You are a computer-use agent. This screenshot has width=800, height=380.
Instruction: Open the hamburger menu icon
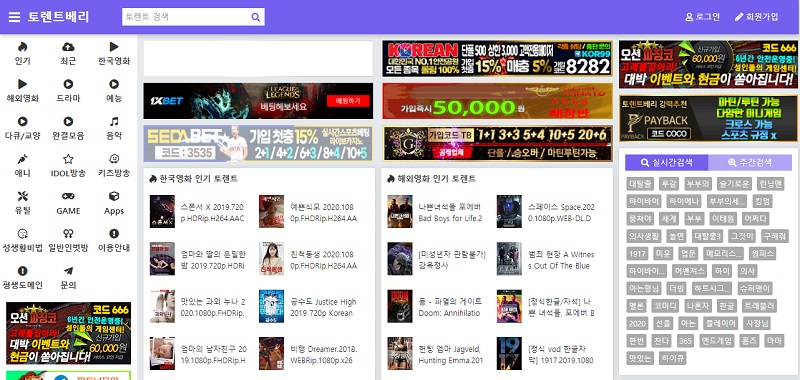[x=14, y=17]
